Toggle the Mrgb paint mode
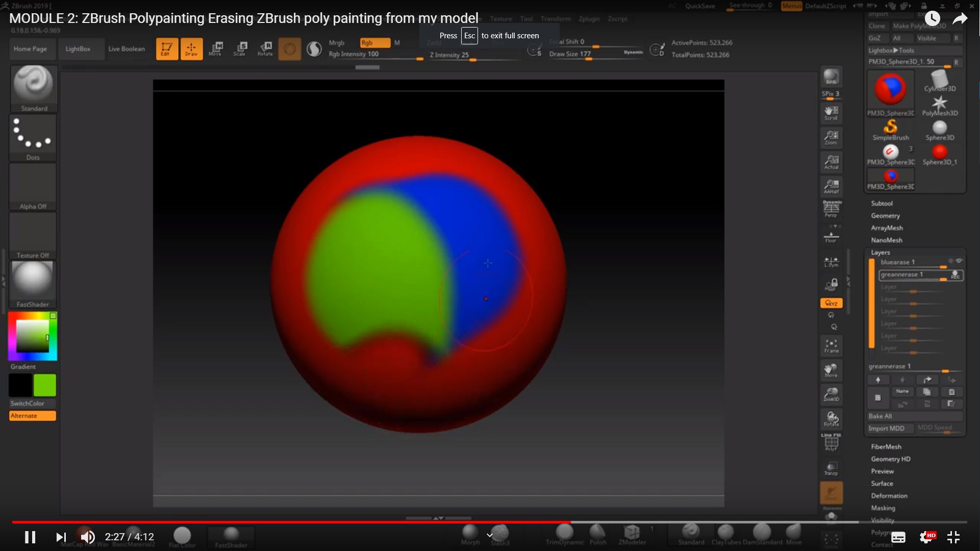Screen dimensions: 980x551 point(337,43)
